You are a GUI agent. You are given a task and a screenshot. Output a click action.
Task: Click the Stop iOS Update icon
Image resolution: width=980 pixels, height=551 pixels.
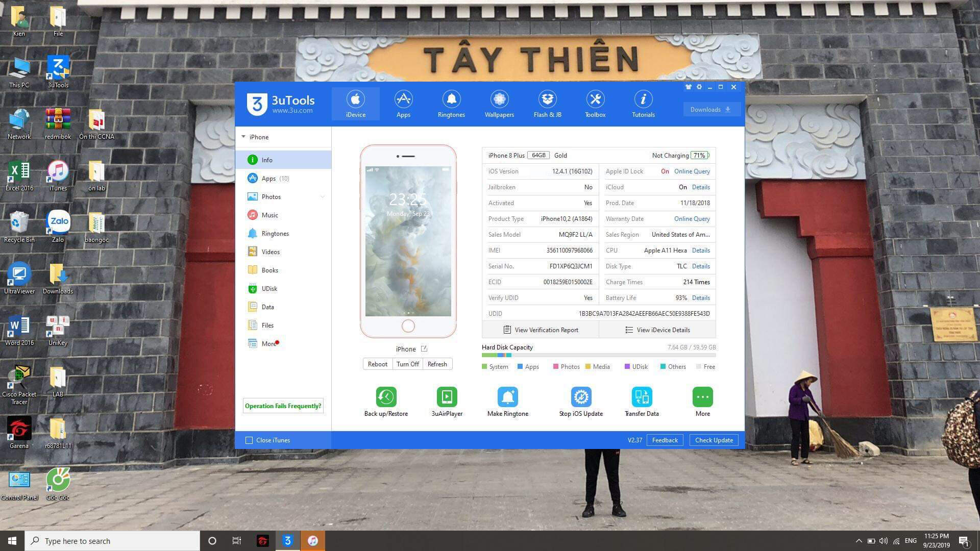tap(581, 397)
